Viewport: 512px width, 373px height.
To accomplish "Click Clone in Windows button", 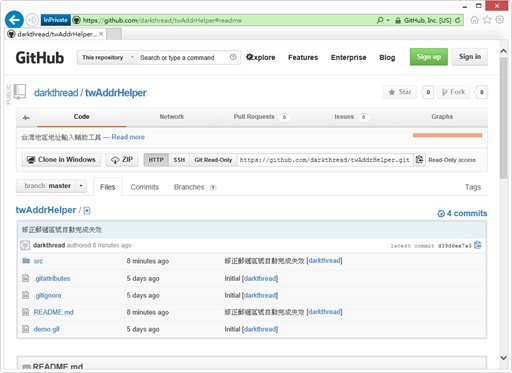I will pos(61,160).
